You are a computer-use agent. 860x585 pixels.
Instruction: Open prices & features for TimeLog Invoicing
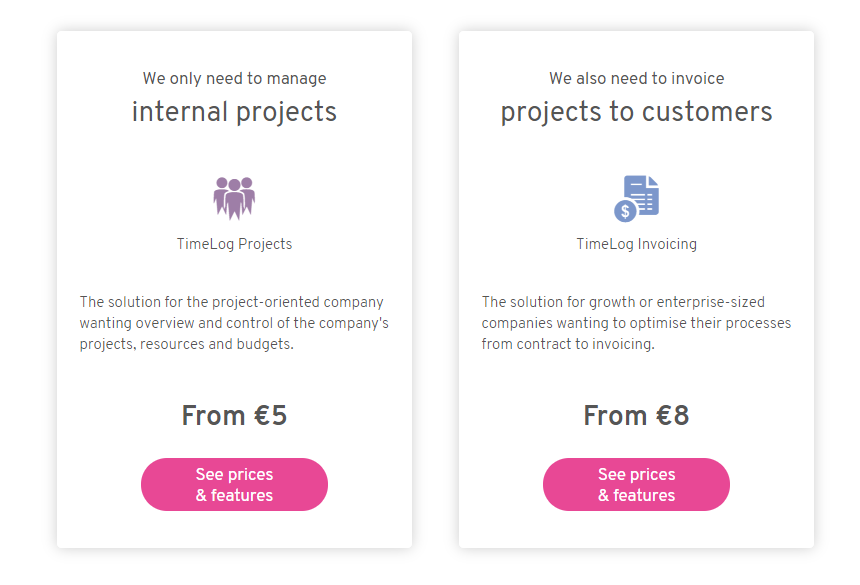[x=636, y=485]
